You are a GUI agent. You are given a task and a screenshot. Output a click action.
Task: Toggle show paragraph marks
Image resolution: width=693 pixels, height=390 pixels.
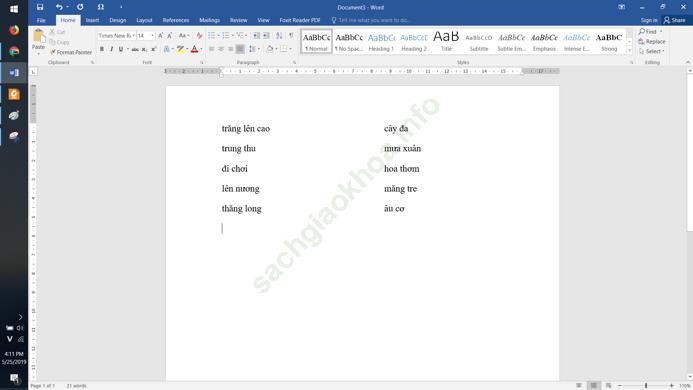pos(291,35)
